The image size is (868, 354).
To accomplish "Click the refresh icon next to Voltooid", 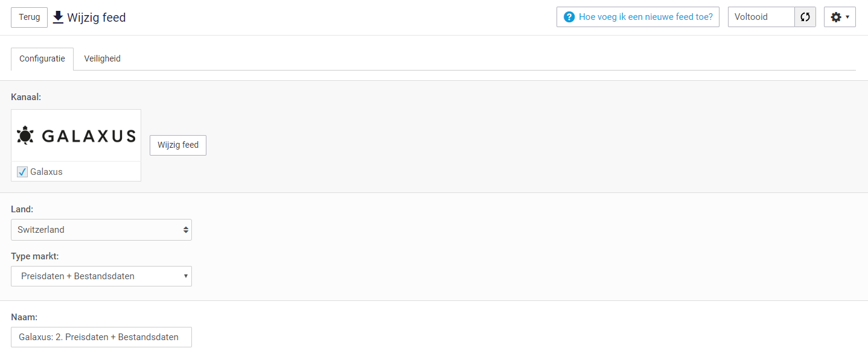I will 805,17.
